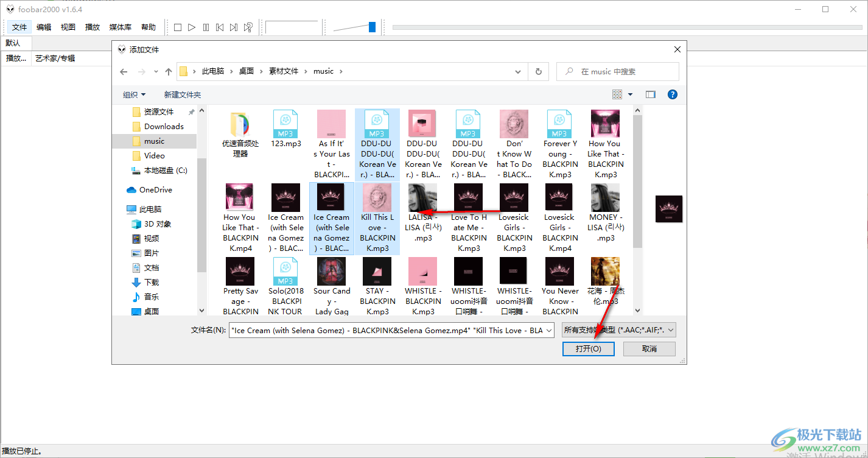Click the search box for music folder
This screenshot has width=868, height=458.
618,71
